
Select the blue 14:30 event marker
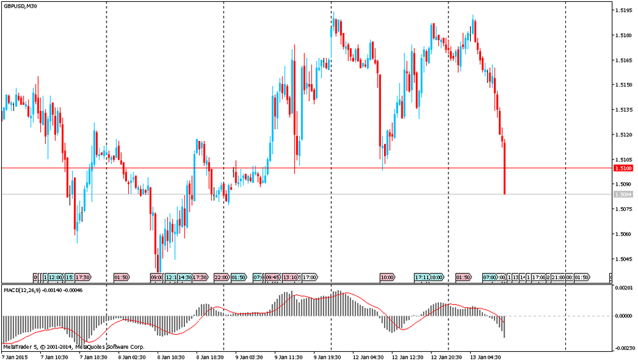[185, 278]
